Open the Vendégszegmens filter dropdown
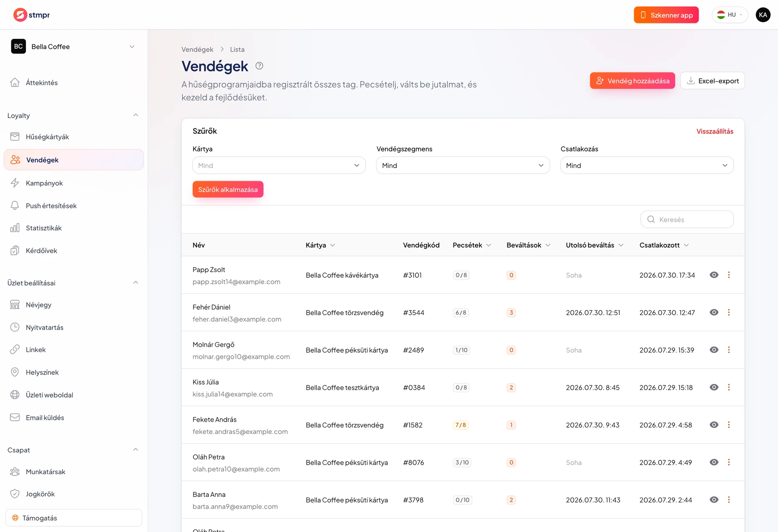Viewport: 778px width, 532px height. coord(463,165)
